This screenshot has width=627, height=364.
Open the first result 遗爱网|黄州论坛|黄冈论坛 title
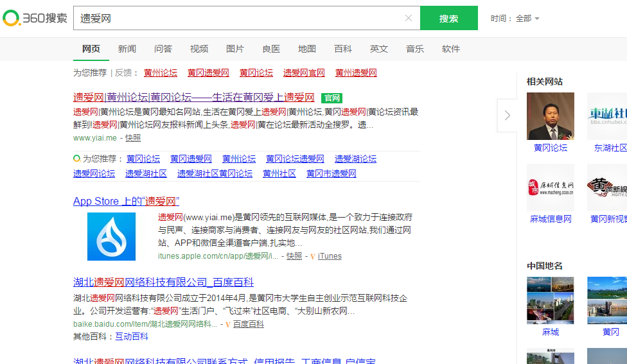[x=193, y=98]
